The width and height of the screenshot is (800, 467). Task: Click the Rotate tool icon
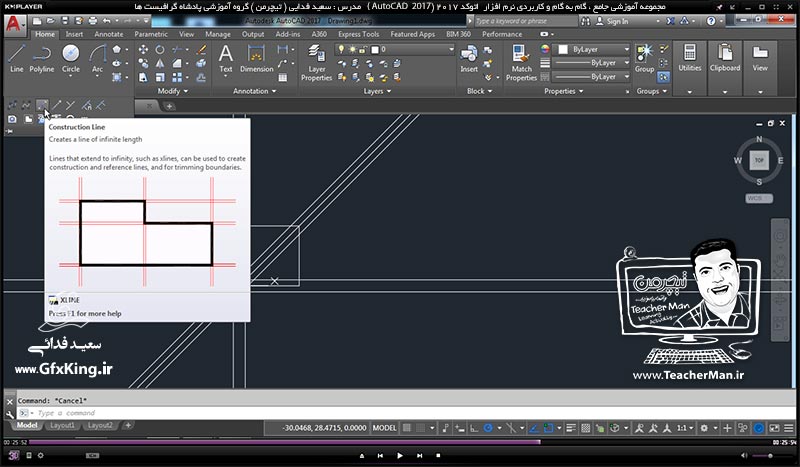click(160, 50)
